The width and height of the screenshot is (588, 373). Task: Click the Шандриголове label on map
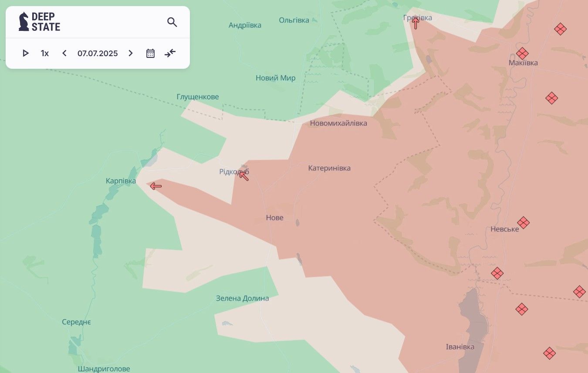tap(105, 369)
